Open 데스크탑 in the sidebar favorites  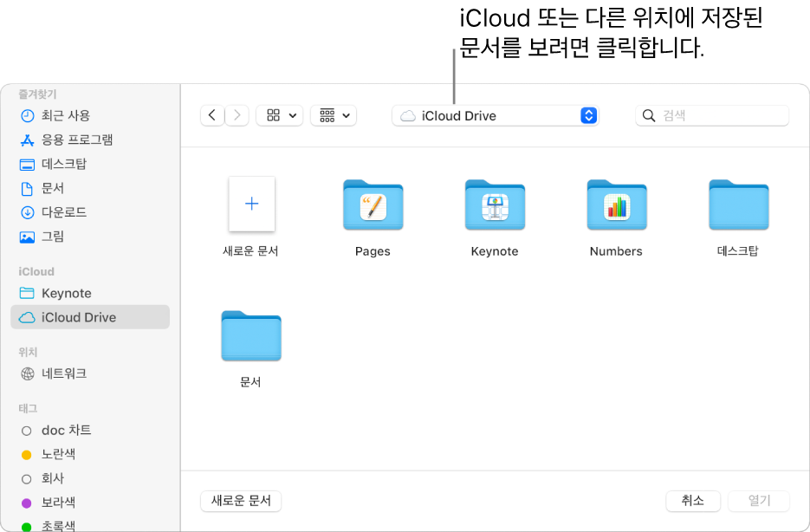[90, 164]
